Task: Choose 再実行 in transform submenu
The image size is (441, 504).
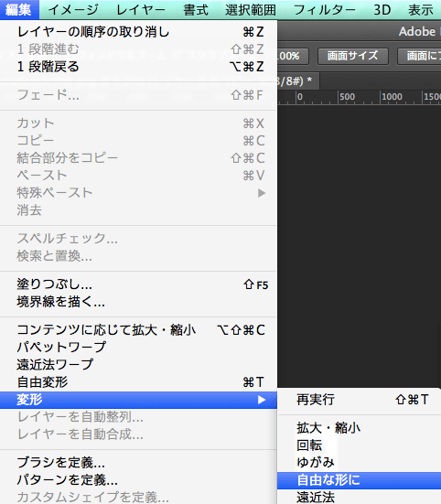Action: 360,400
